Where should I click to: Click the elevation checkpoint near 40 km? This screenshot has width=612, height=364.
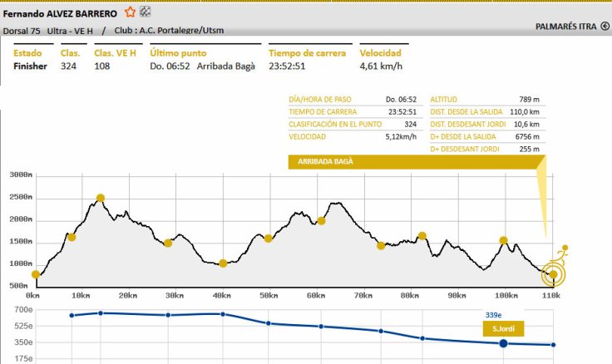click(x=223, y=263)
